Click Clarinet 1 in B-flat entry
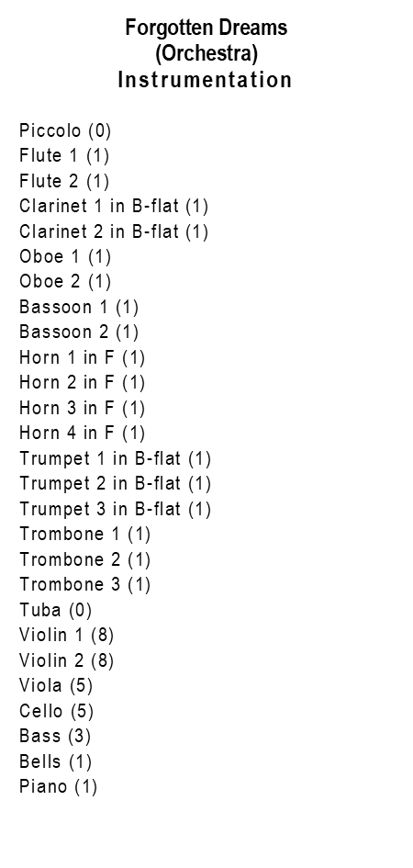The image size is (413, 868). click(114, 206)
